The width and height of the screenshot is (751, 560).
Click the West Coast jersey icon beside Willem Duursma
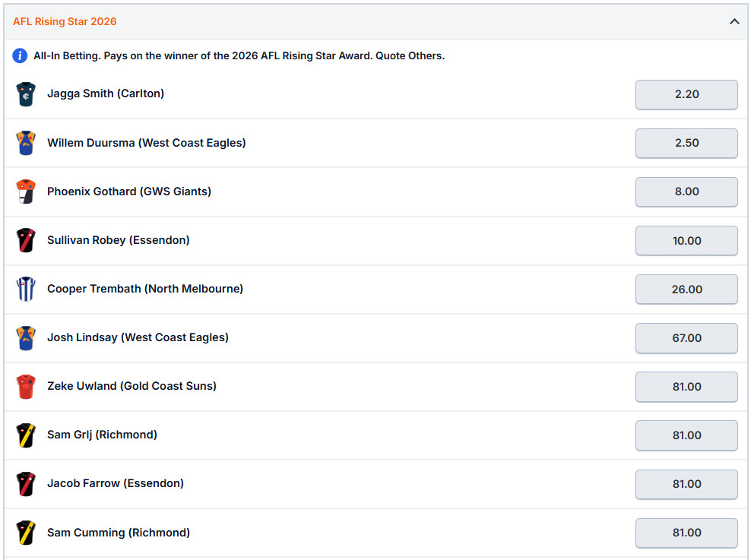point(26,143)
